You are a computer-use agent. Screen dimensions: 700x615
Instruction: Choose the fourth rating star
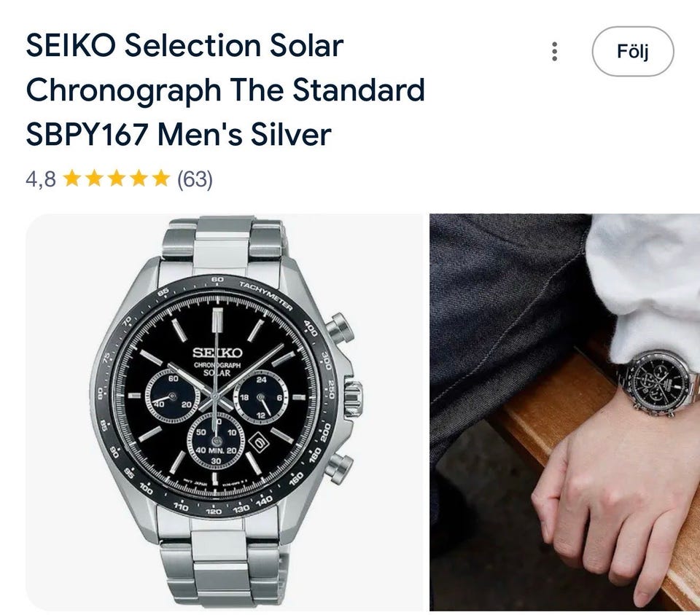[140, 179]
